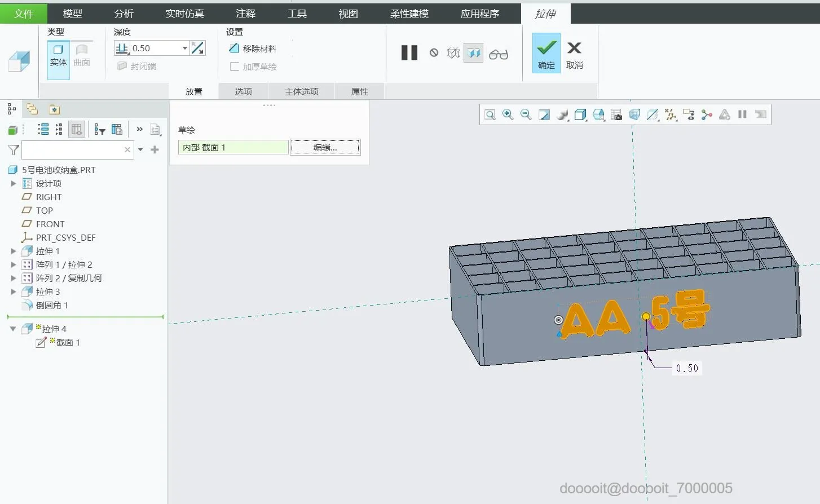
Task: Enable the 移除材料 remove material option
Action: pyautogui.click(x=252, y=48)
